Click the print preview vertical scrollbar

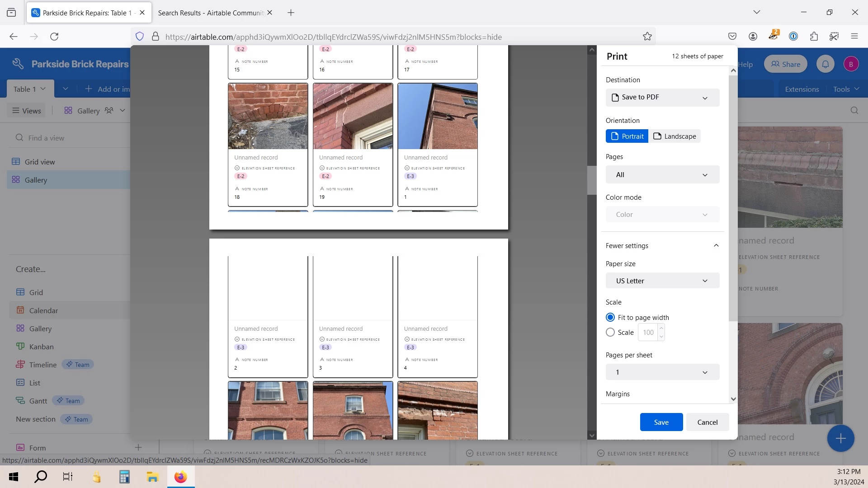click(592, 181)
